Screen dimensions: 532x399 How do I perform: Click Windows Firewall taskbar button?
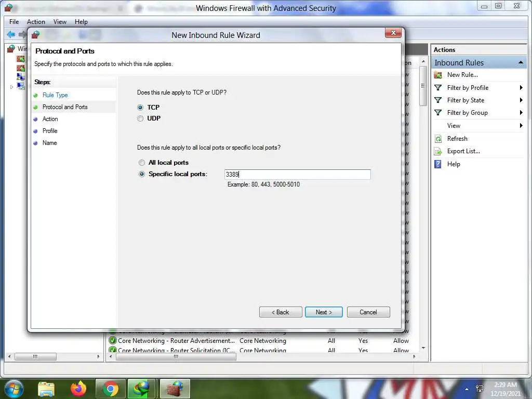(175, 389)
